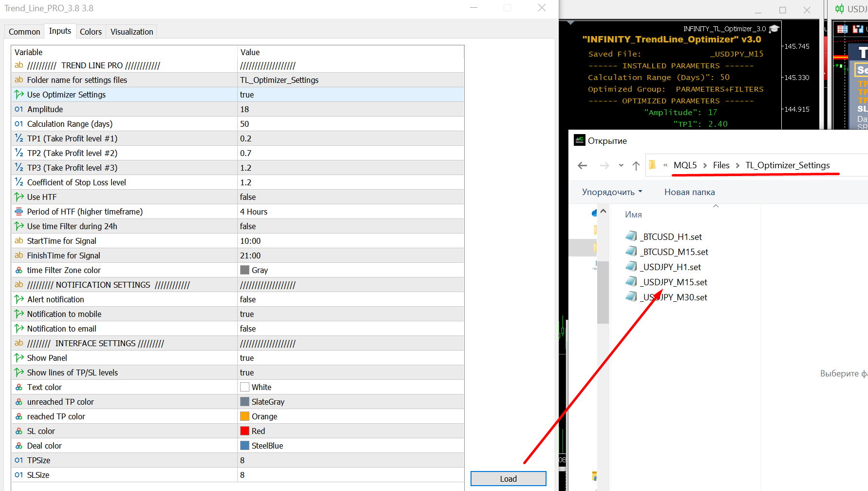This screenshot has height=491, width=868.
Task: Switch to the Visualization tab
Action: pyautogui.click(x=132, y=32)
